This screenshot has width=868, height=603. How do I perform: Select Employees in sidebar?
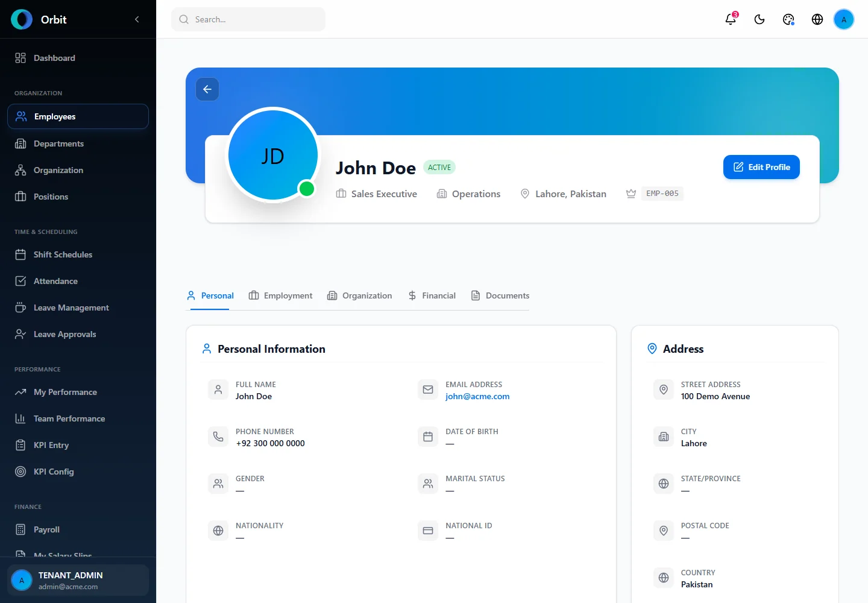[78, 116]
